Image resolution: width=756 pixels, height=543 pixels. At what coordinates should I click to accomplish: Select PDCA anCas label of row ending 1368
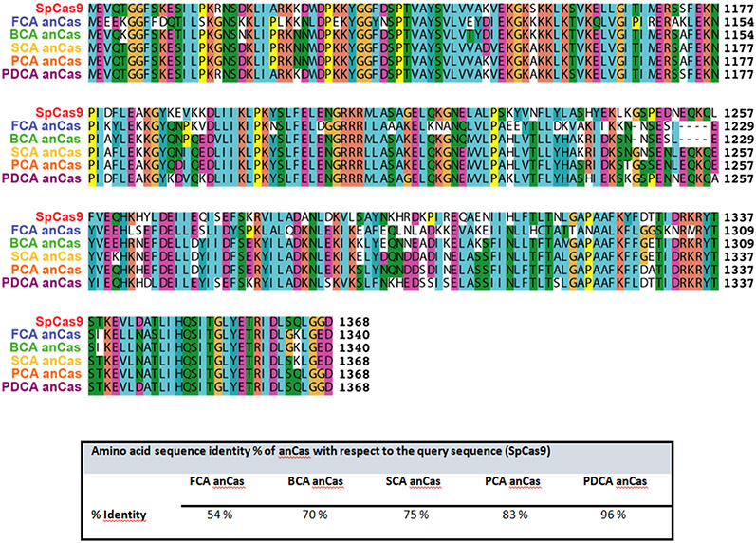click(x=42, y=386)
